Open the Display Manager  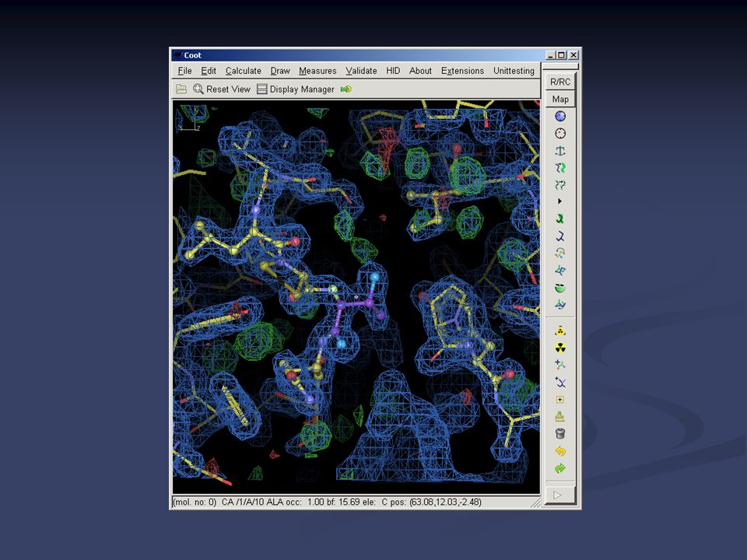click(x=296, y=89)
